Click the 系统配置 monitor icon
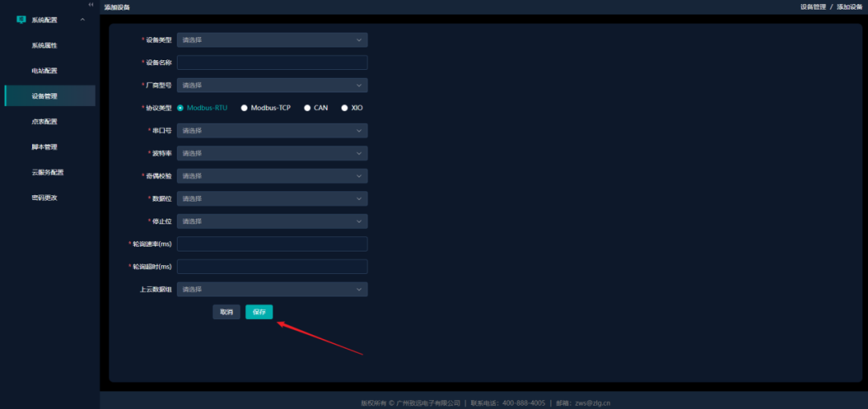The width and height of the screenshot is (868, 409). (x=21, y=20)
